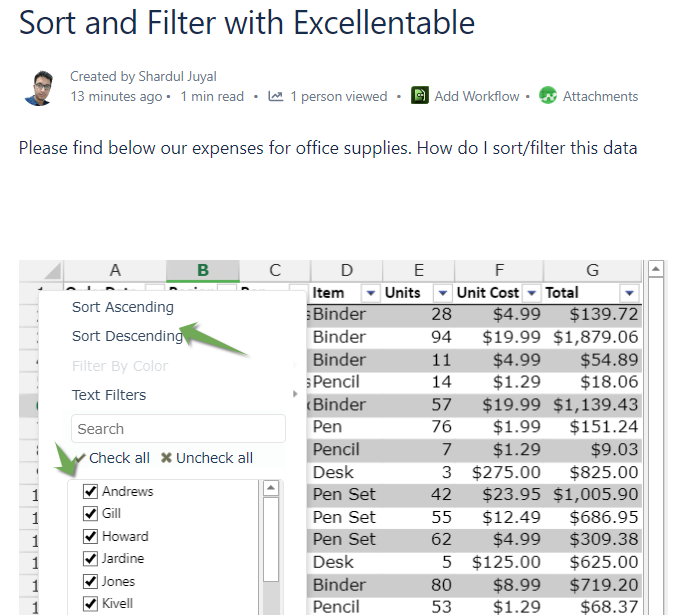Image resolution: width=681 pixels, height=615 pixels.
Task: Open the Attachments link
Action: 601,96
